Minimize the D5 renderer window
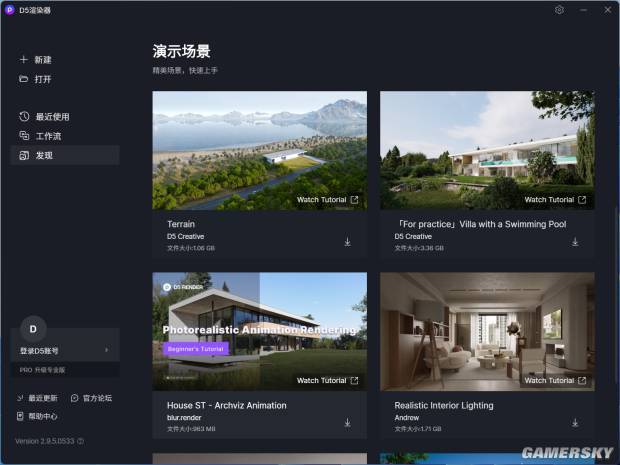The width and height of the screenshot is (620, 465). 584,9
